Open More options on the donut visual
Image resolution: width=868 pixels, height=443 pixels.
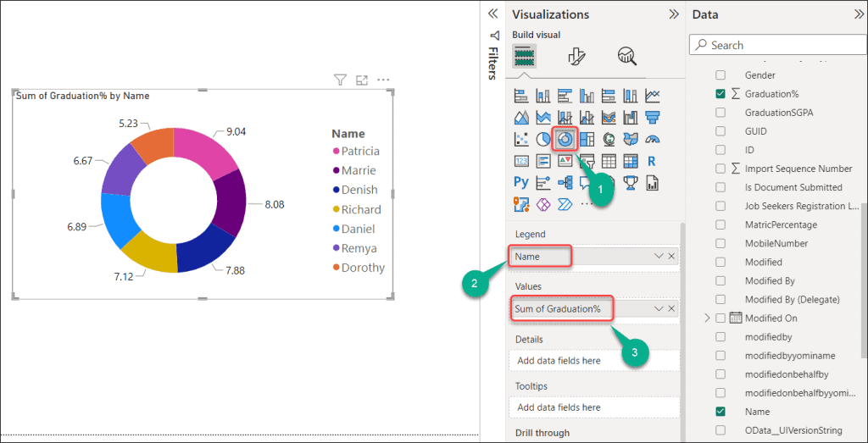pos(383,80)
